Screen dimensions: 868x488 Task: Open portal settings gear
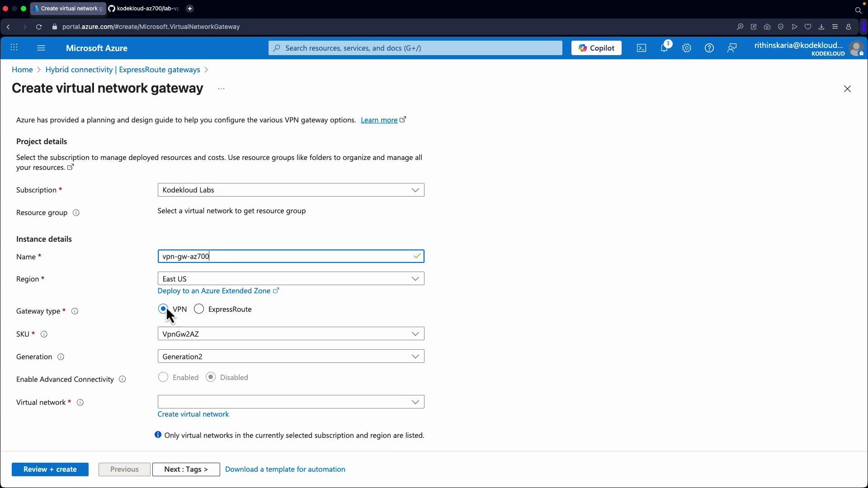point(687,48)
